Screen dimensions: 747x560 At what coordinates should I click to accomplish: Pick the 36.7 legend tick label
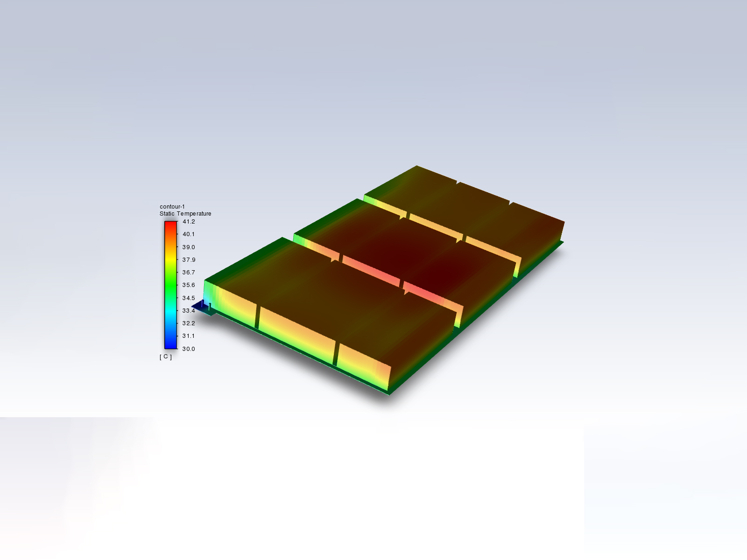189,273
